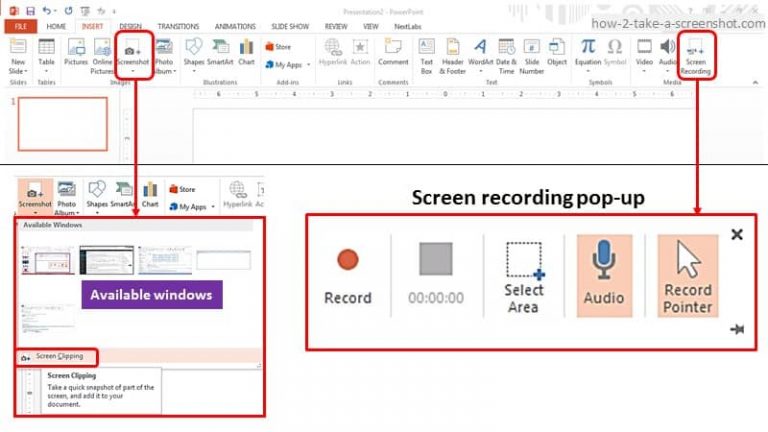Click the Screenshot button in lower ribbon
Screen dimensions: 768x432
[x=35, y=197]
